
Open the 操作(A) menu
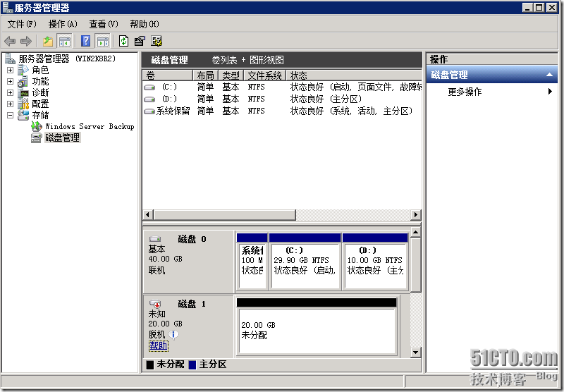click(x=63, y=24)
